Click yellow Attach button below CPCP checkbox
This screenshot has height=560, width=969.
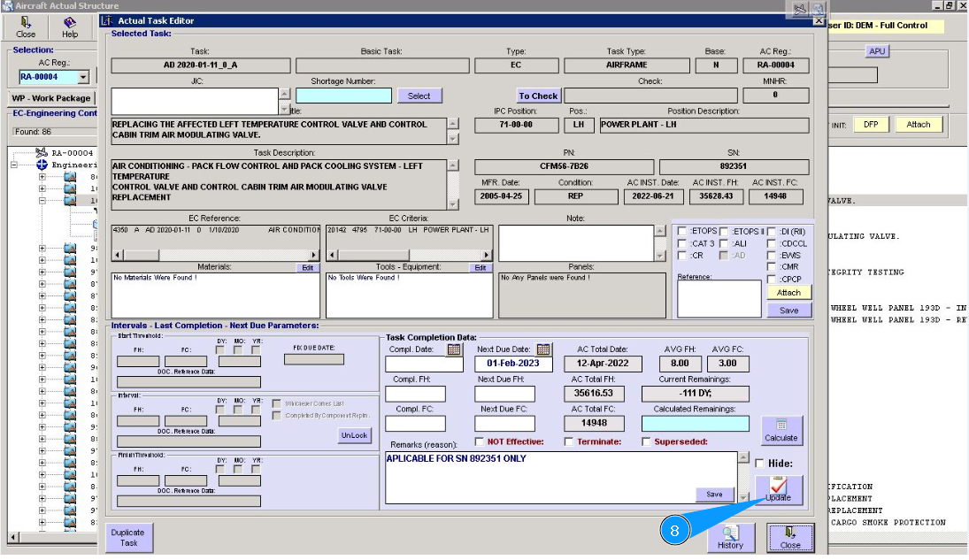(789, 292)
